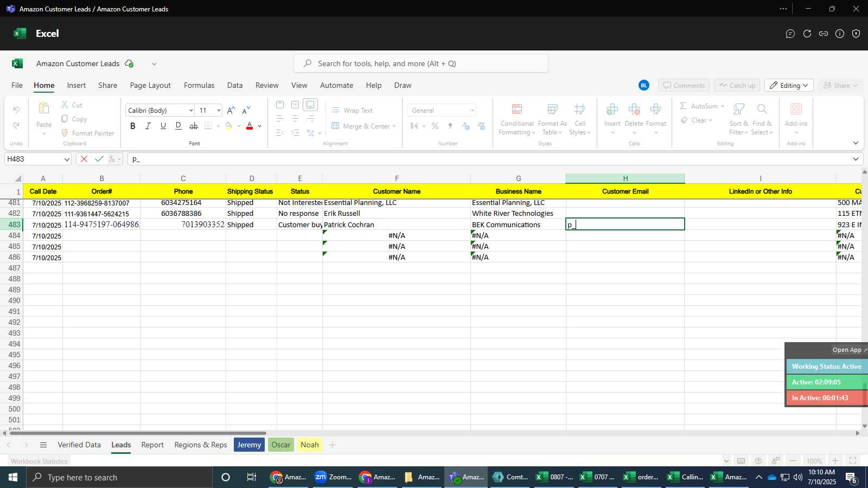Open Windows Start menu
868x488 pixels.
(13, 478)
